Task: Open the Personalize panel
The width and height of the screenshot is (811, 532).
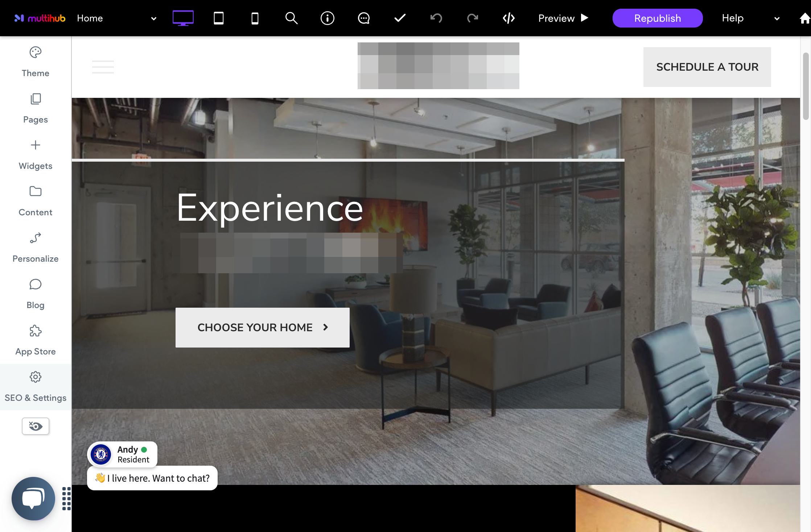Action: (x=36, y=247)
